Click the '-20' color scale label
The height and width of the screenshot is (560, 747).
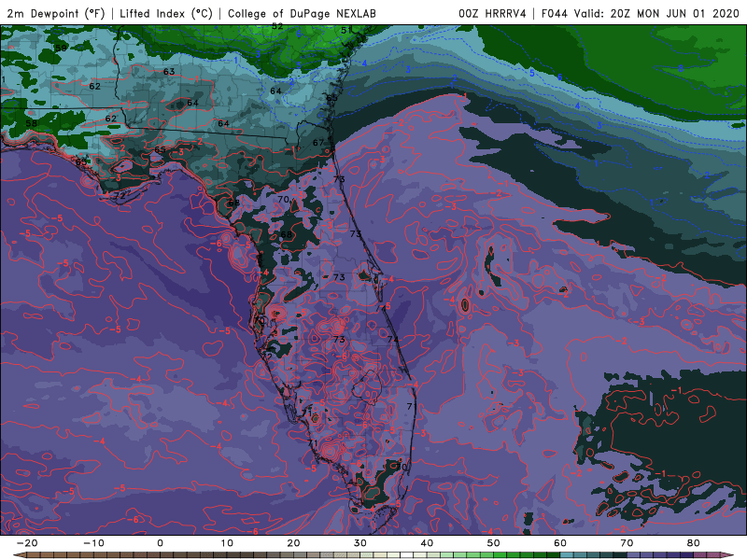(27, 543)
